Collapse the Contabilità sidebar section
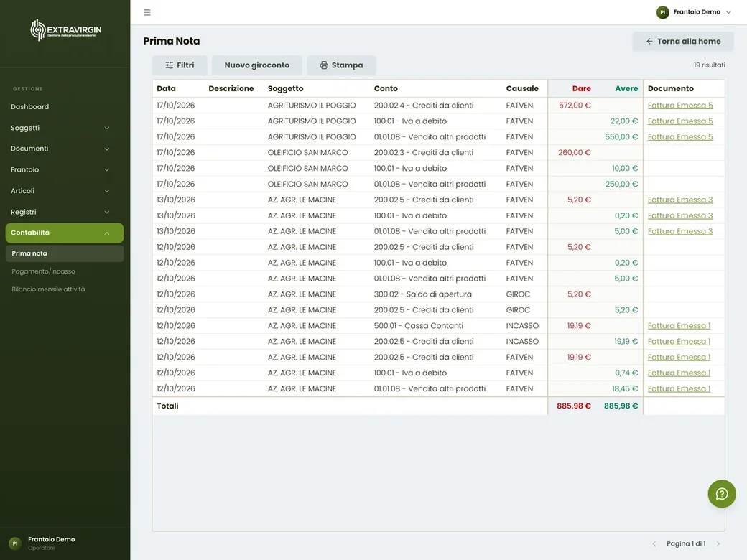 coord(65,233)
